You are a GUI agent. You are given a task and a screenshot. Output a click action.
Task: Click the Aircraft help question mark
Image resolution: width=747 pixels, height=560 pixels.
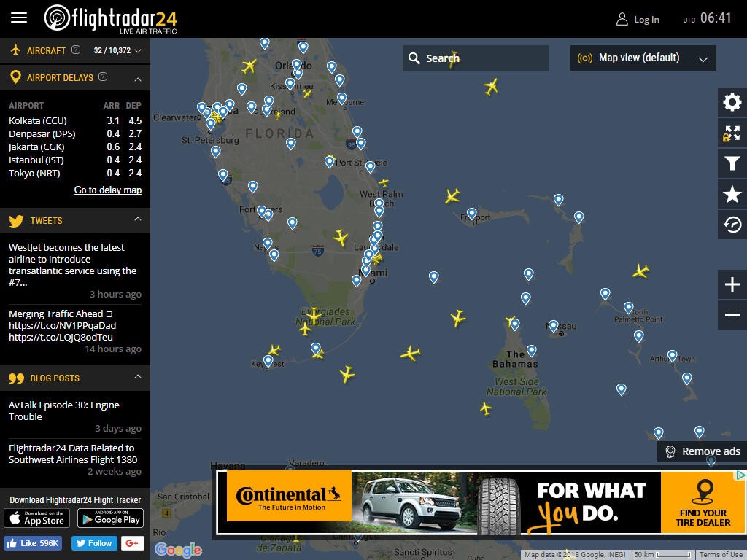click(x=76, y=50)
